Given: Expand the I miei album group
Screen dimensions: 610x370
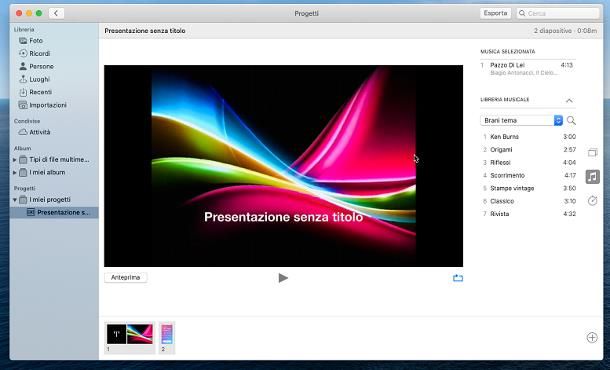Looking at the screenshot, I should (14, 172).
